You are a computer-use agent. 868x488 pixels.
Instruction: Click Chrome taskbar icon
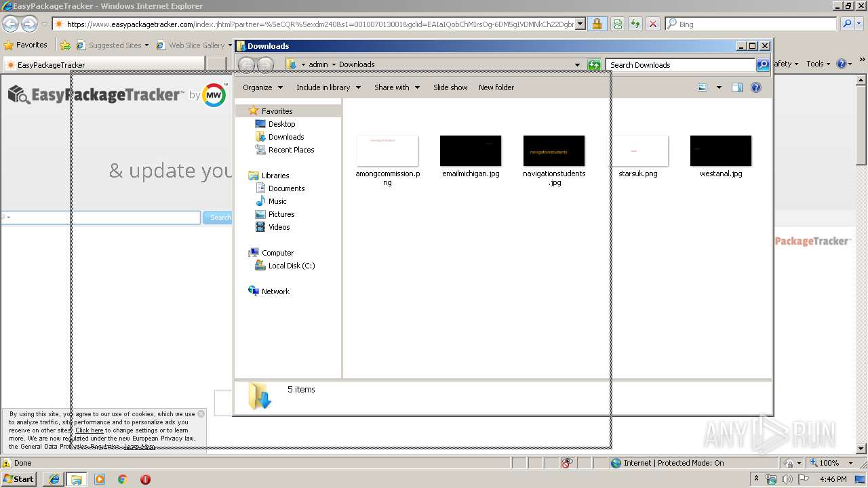coord(123,479)
